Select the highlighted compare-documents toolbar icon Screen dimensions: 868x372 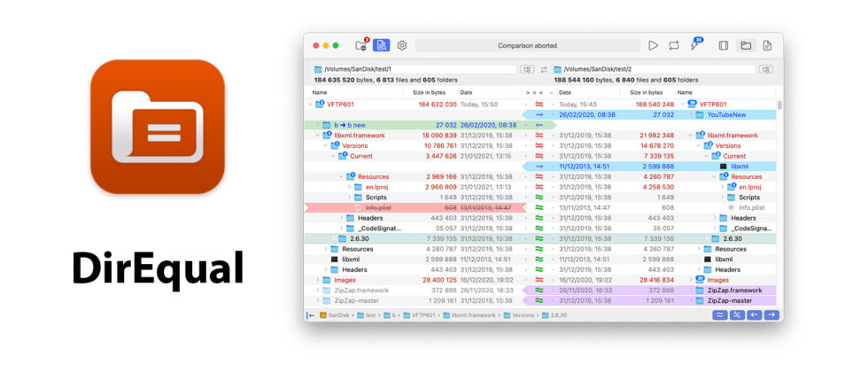381,45
